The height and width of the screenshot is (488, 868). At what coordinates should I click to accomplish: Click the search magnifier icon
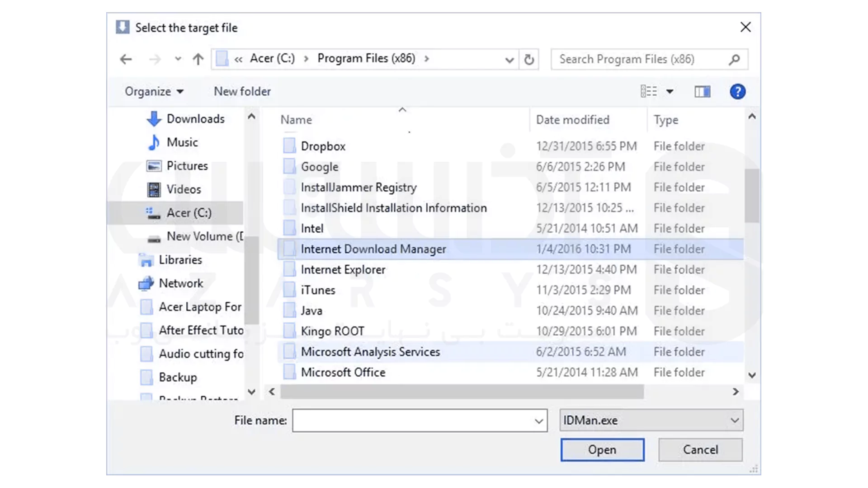click(x=735, y=59)
